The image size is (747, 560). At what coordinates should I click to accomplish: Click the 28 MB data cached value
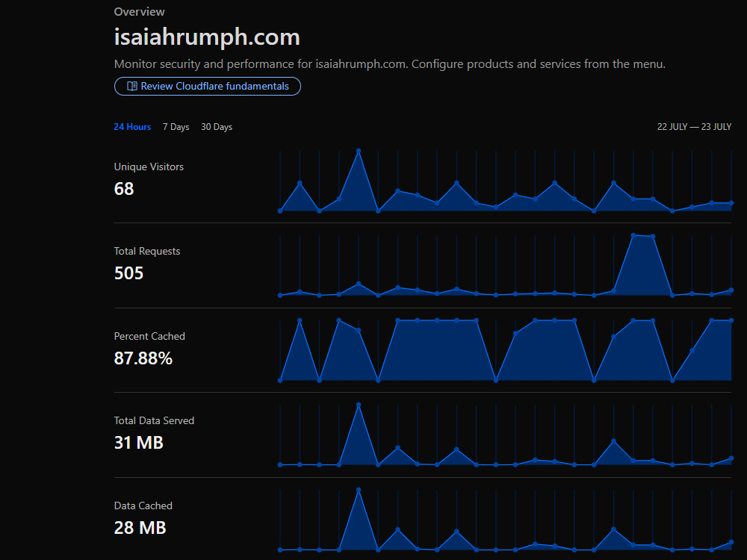tap(140, 528)
